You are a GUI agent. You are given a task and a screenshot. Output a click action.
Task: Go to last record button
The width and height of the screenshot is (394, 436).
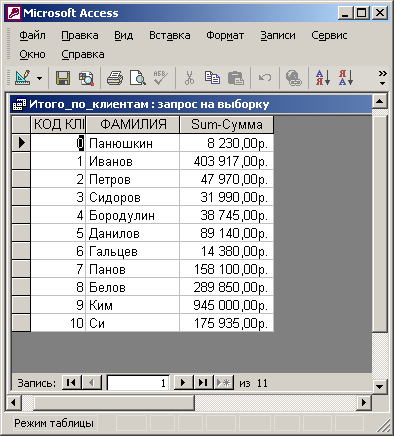point(203,383)
